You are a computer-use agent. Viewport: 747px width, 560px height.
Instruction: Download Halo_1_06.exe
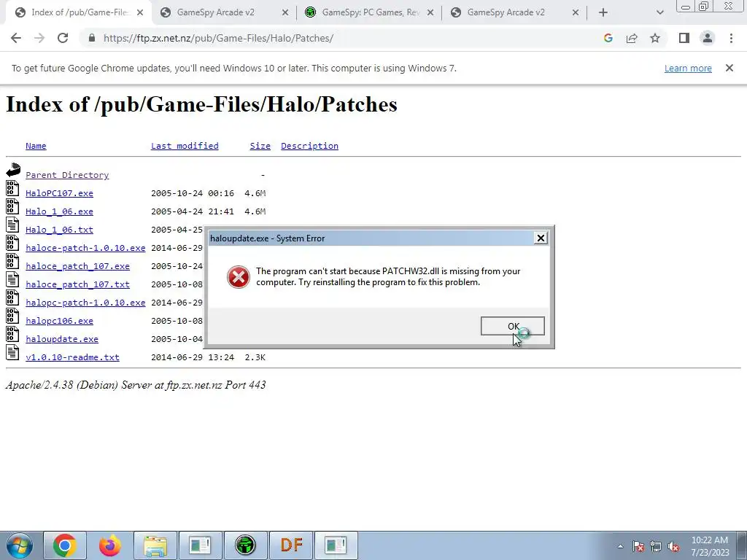[x=60, y=211]
